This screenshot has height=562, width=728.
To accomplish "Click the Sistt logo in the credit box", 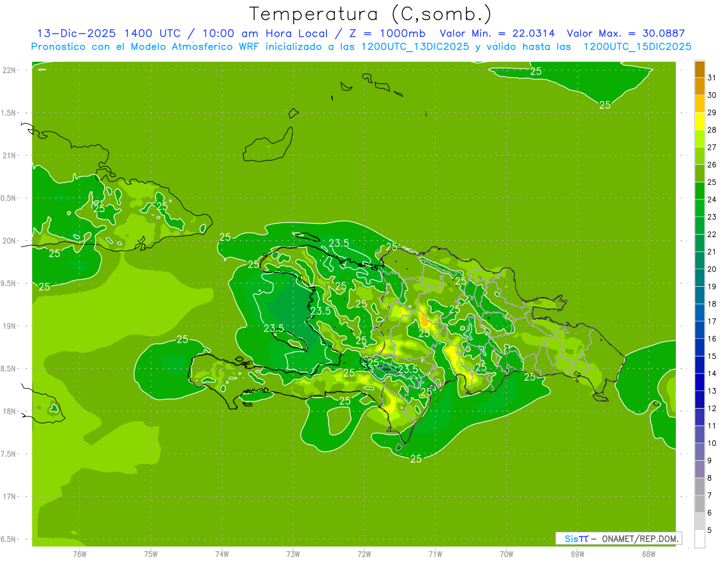I will [x=576, y=538].
